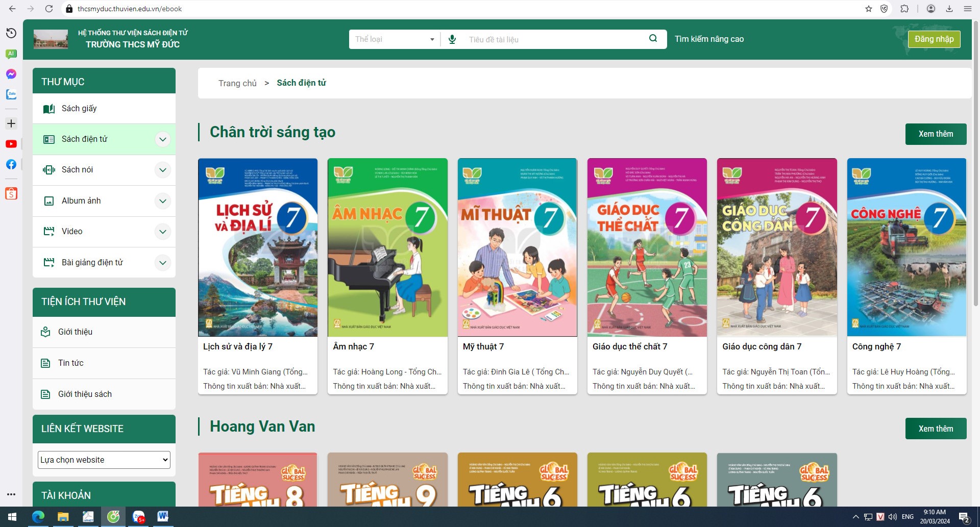Viewport: 980px width, 527px height.
Task: Reload the page with the refresh icon
Action: point(49,9)
